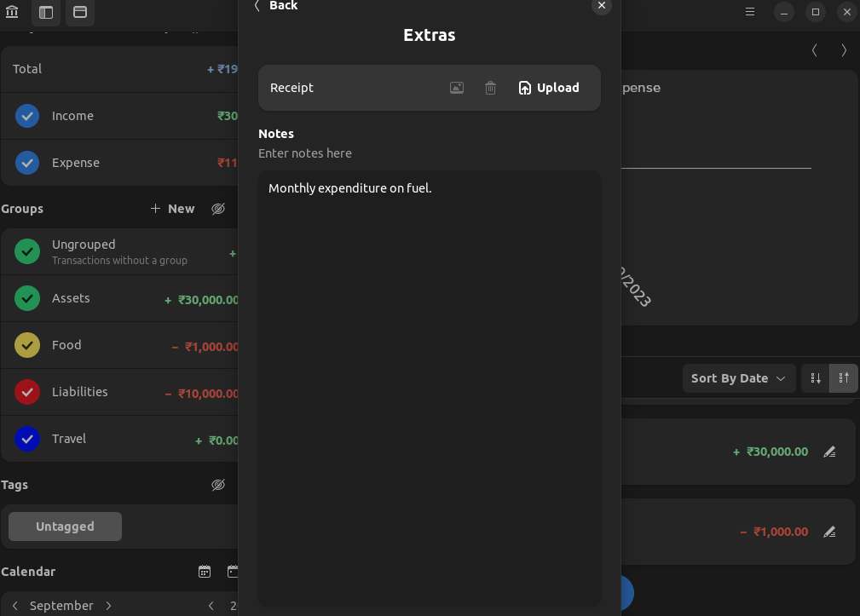Delete the receipt using the trash icon
Screen dimensions: 860x616
490,87
